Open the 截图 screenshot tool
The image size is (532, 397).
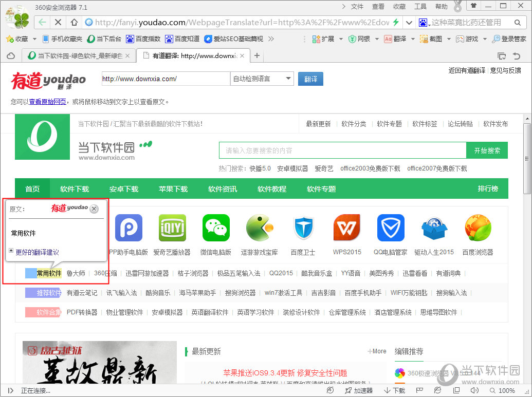click(431, 39)
